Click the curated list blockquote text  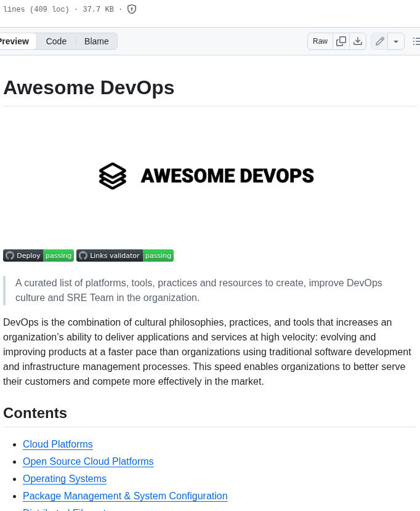pos(198,291)
